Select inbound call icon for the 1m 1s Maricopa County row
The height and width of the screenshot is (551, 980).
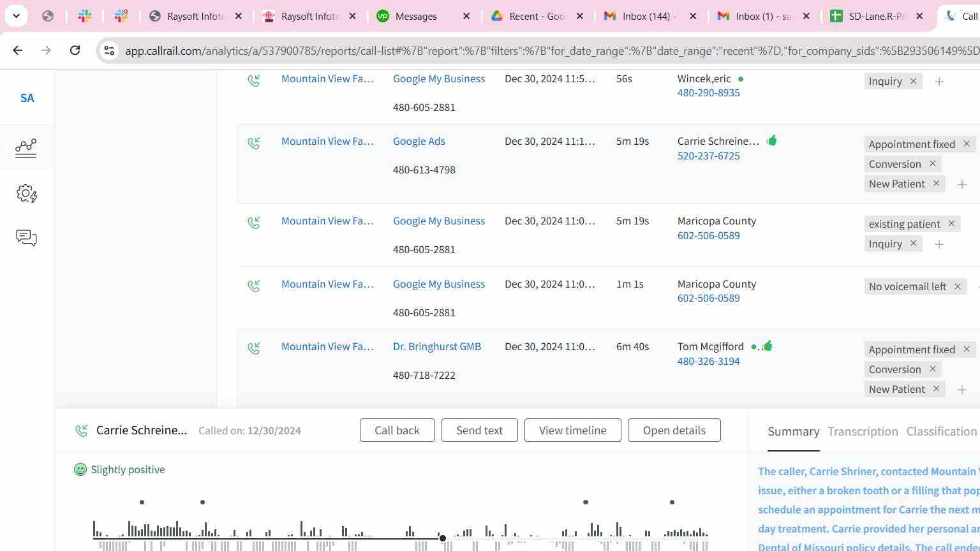tap(254, 286)
